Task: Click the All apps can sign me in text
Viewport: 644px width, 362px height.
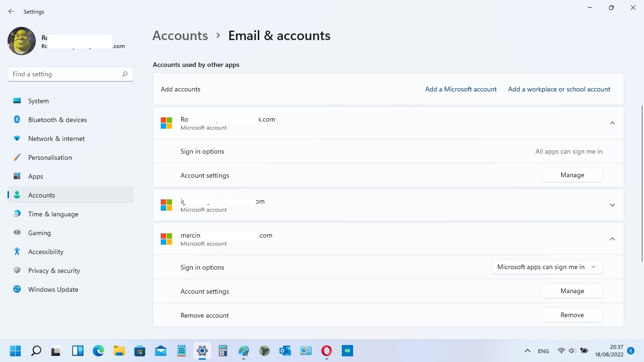Action: tap(569, 151)
